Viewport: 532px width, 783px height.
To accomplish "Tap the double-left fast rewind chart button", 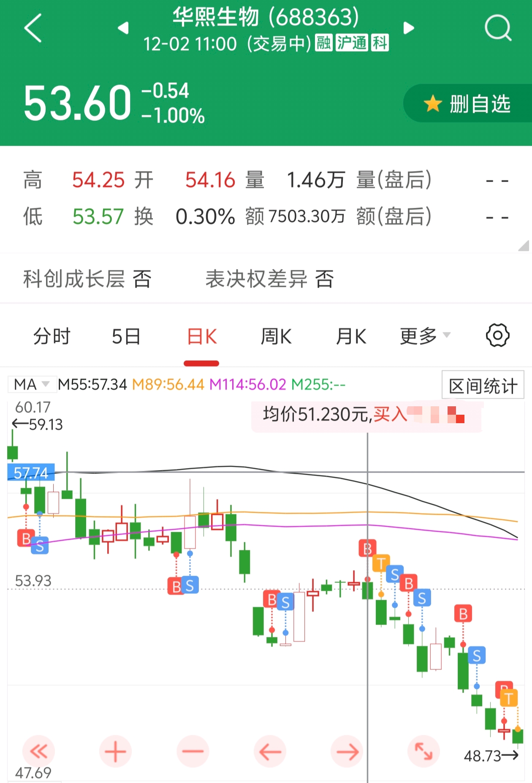I will (x=38, y=751).
